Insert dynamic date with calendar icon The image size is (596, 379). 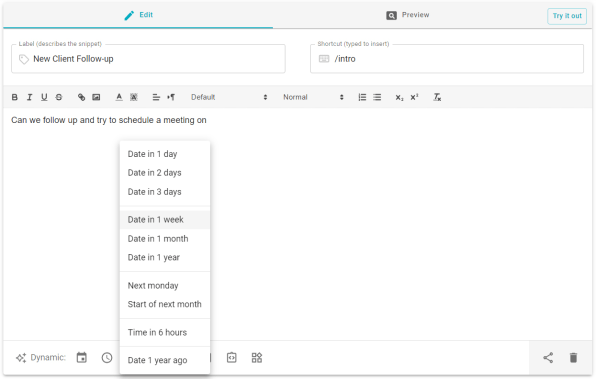pos(82,358)
